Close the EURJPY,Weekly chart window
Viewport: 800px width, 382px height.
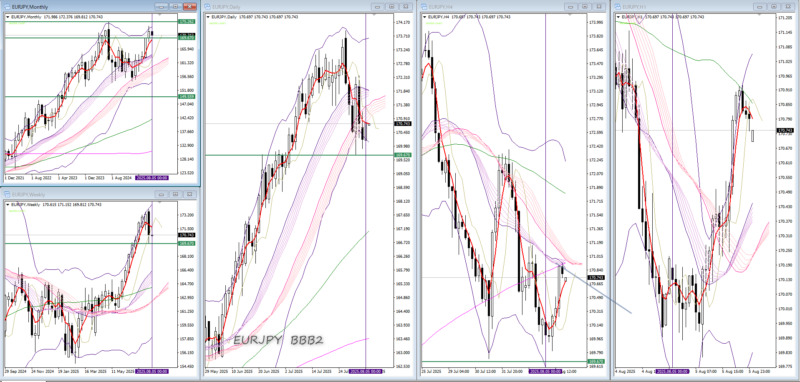[190, 194]
